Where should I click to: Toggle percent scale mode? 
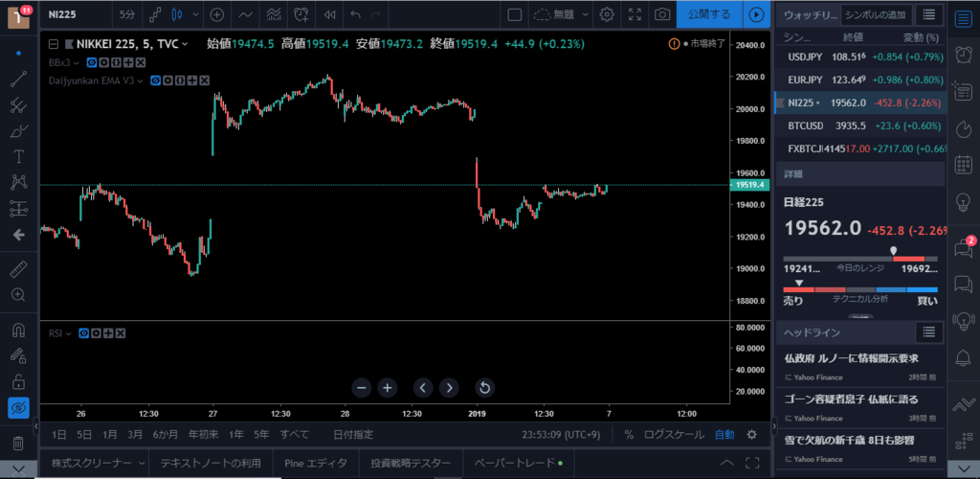coord(628,435)
